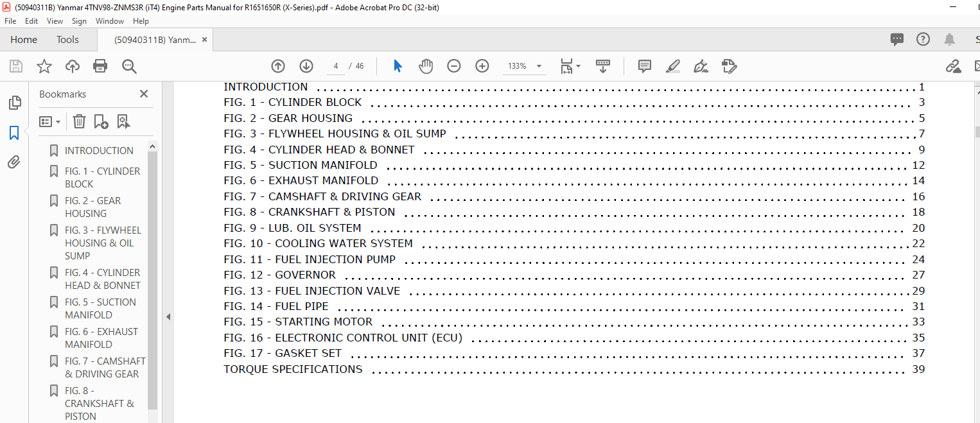
Task: Click FIG. 9 - LUB. OIL SYSTEM entry
Action: [x=292, y=228]
